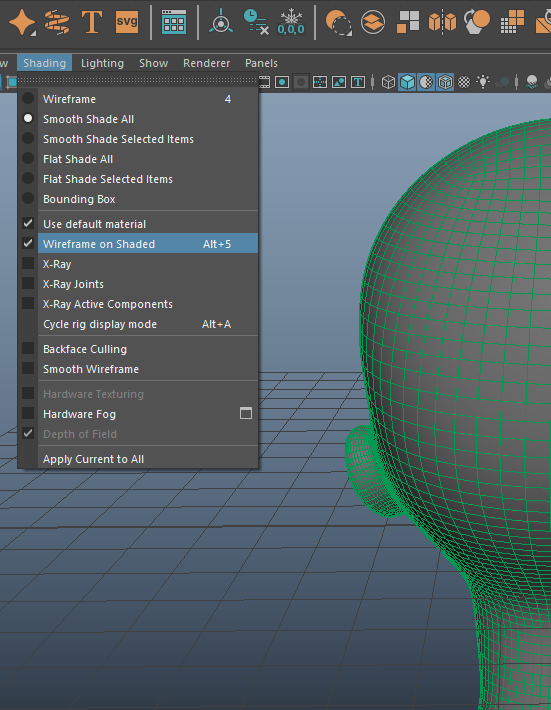
Task: Toggle the Safe Action panel icon
Action: tap(339, 82)
